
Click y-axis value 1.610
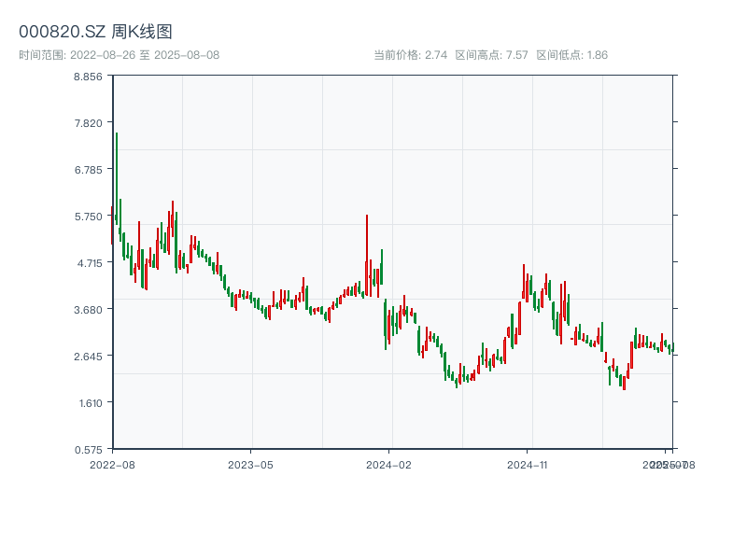coord(91,403)
